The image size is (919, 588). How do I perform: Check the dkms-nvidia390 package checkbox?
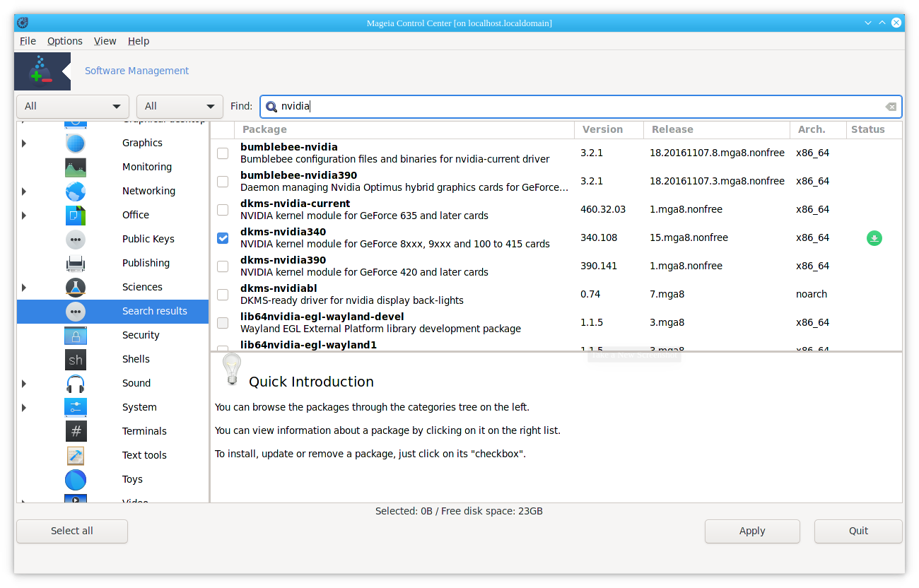(223, 266)
